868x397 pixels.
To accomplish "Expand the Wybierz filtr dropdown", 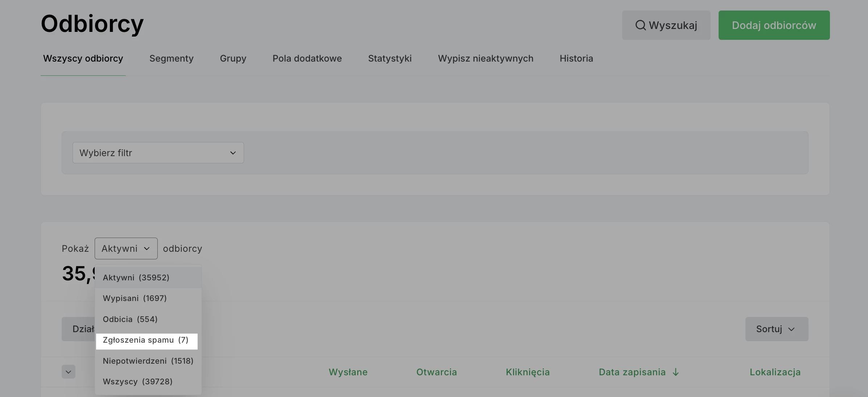I will [x=158, y=153].
